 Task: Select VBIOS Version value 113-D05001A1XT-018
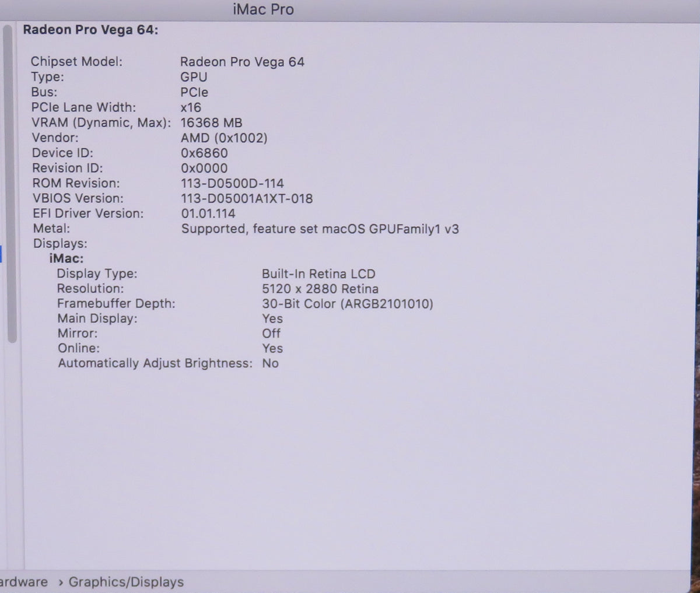[x=247, y=199]
